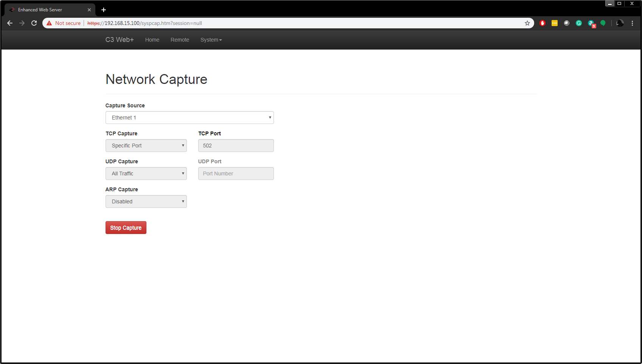642x364 pixels.
Task: Open the TCP Capture dropdown
Action: pyautogui.click(x=146, y=146)
